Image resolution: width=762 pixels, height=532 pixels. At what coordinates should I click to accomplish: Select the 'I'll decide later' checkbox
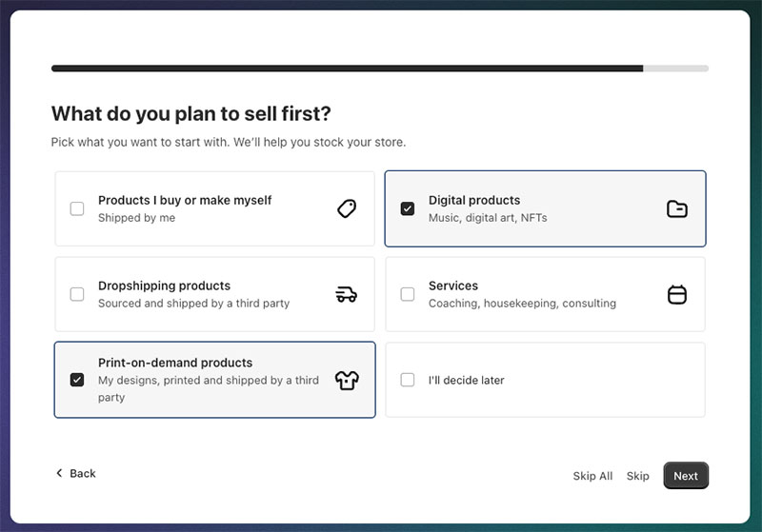click(x=408, y=380)
